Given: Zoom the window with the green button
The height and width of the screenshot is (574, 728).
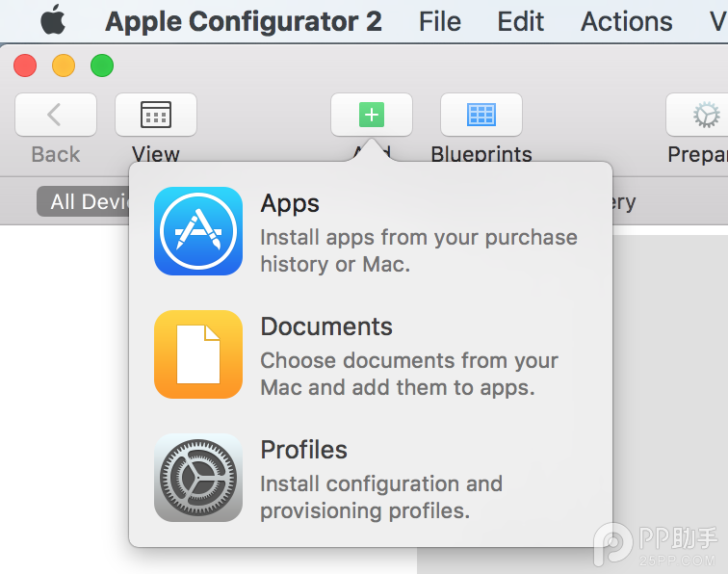Looking at the screenshot, I should coord(102,65).
